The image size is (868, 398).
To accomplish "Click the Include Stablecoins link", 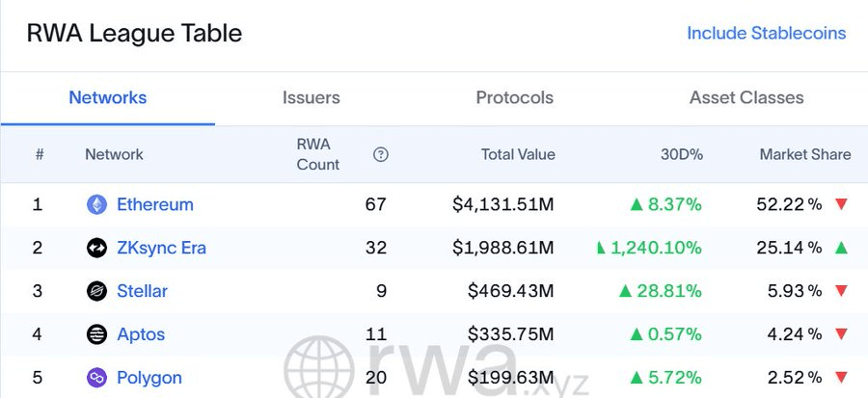I will pyautogui.click(x=766, y=33).
